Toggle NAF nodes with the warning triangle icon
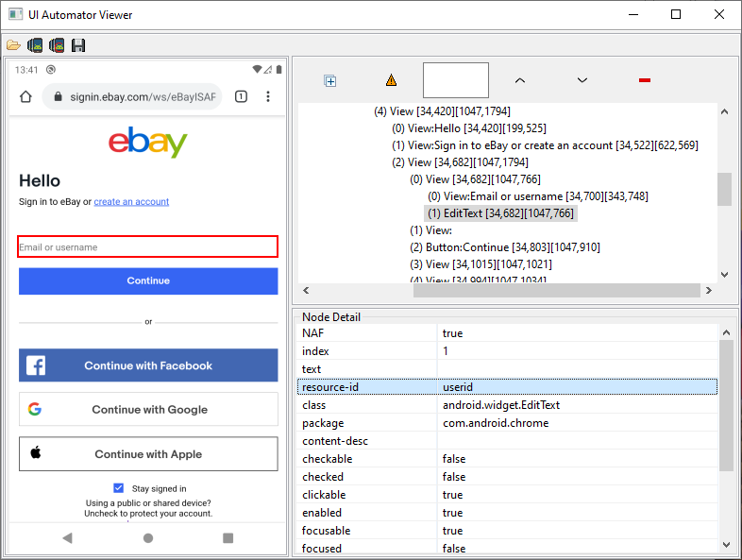 click(392, 80)
